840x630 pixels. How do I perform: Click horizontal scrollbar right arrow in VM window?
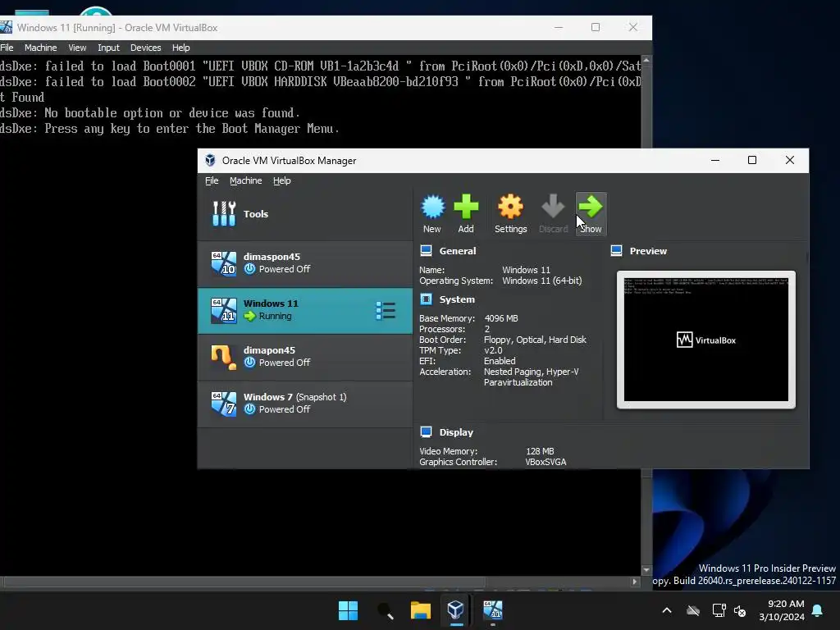[635, 582]
